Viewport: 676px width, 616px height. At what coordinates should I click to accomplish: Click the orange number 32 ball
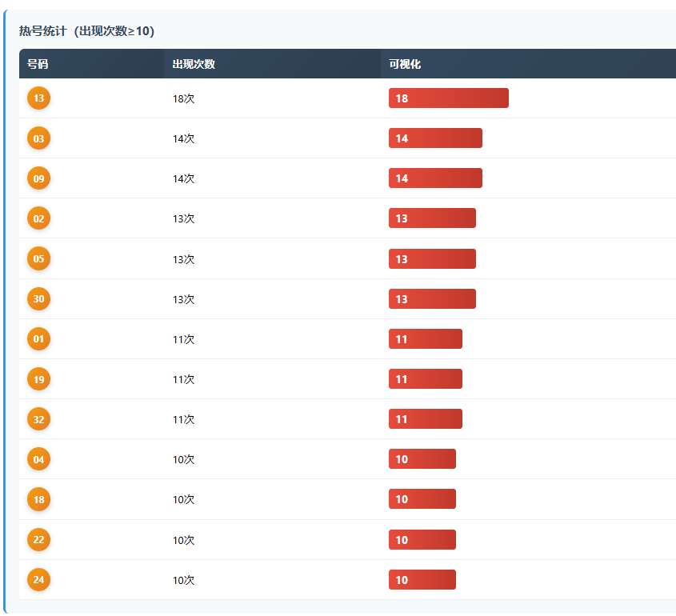click(38, 419)
